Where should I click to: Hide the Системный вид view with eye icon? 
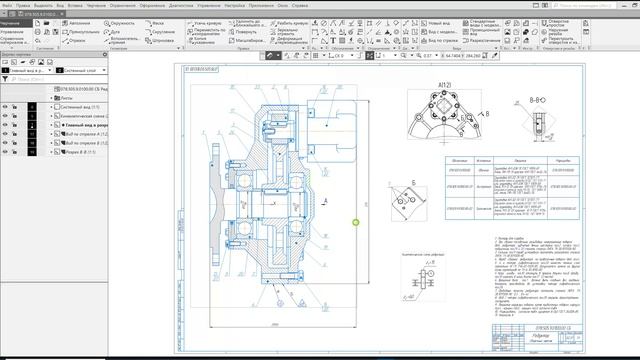5,107
